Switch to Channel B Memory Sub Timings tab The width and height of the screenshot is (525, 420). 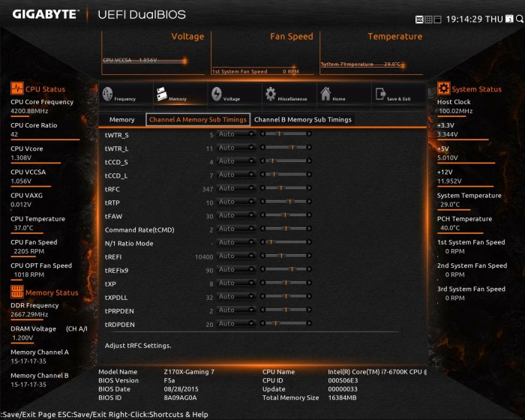coord(302,119)
